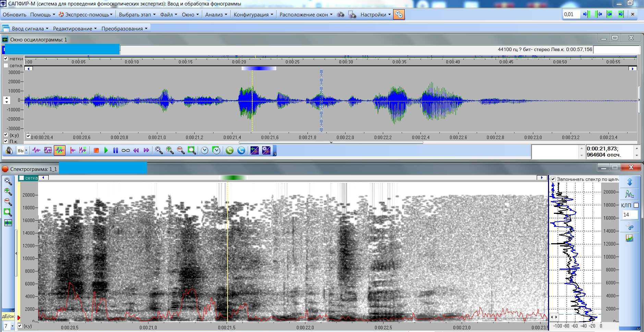The image size is (644, 332).
Task: Pause playback with the blue pause button
Action: [116, 150]
